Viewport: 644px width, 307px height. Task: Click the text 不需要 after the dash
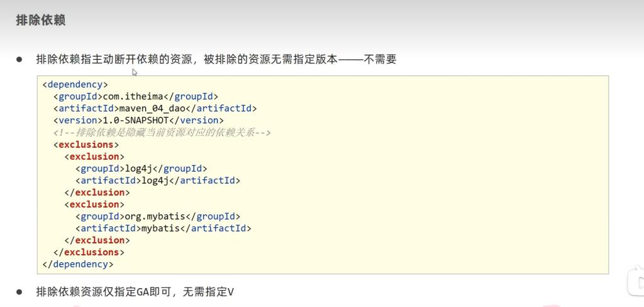click(380, 60)
